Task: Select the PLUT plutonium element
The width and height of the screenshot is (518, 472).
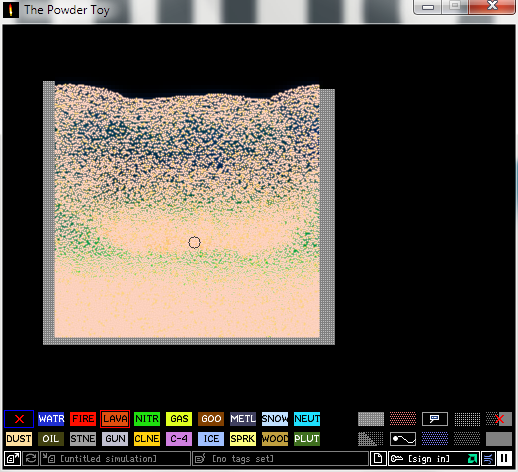Action: click(307, 439)
